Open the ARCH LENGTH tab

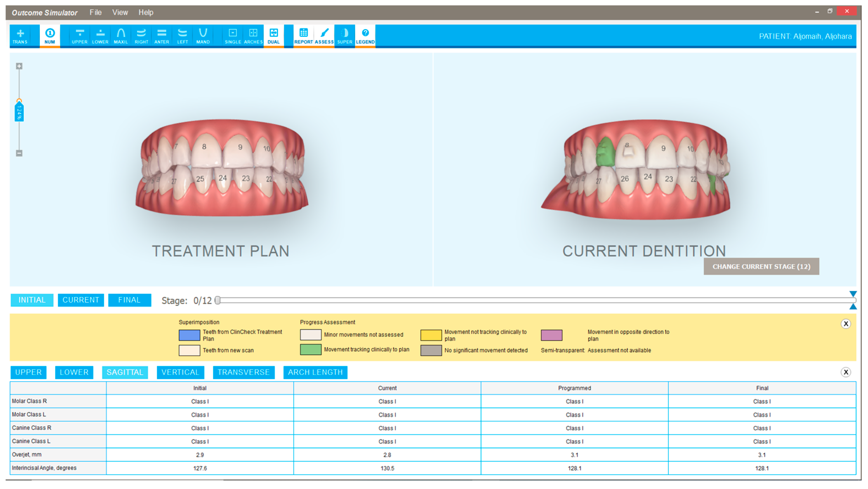click(315, 372)
